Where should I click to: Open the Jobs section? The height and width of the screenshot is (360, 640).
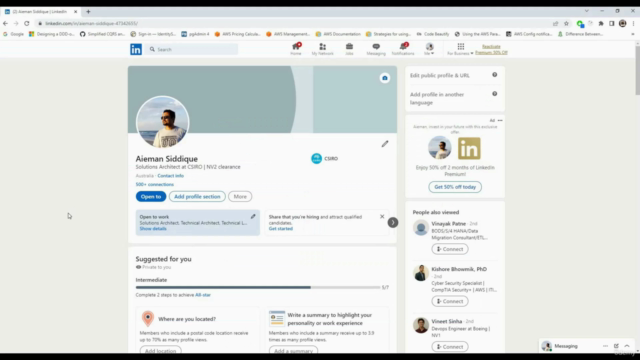click(349, 49)
